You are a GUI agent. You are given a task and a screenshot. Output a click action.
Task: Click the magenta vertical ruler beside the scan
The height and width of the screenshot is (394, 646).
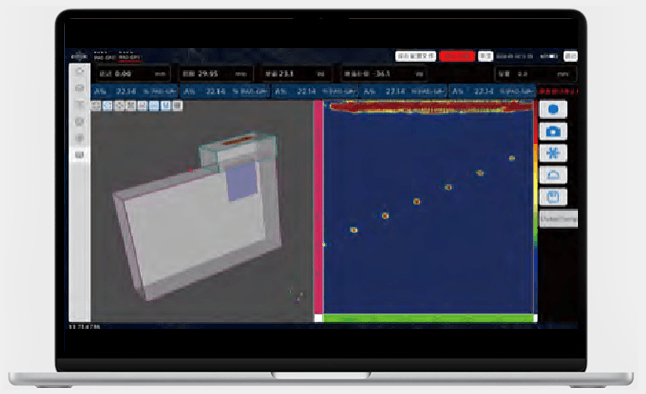coord(318,207)
